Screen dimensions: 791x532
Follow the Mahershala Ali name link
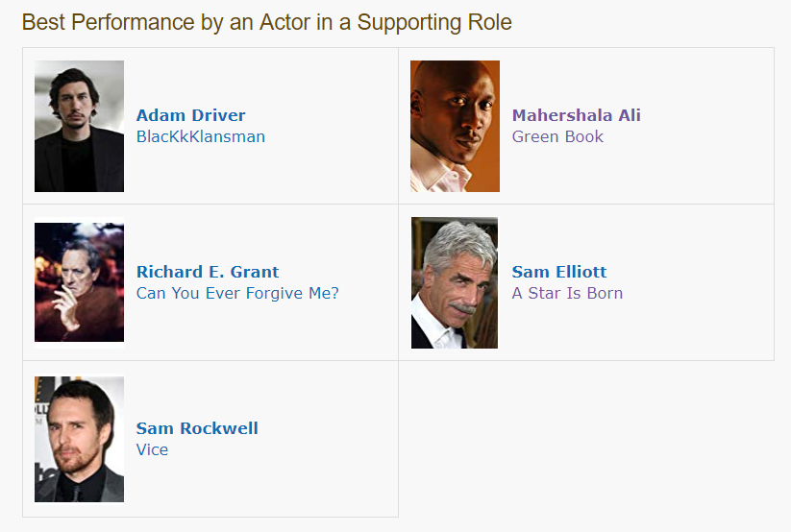[x=577, y=115]
